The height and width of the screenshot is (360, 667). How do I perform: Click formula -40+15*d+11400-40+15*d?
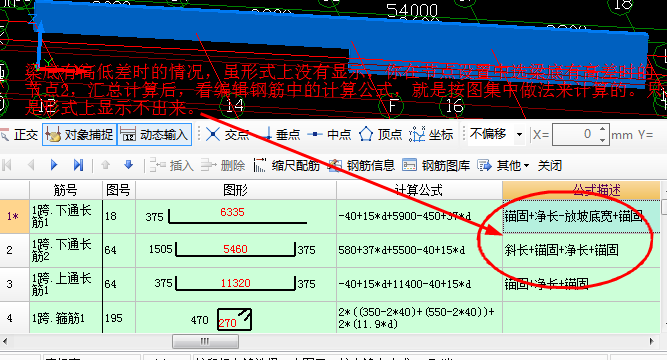(x=405, y=284)
